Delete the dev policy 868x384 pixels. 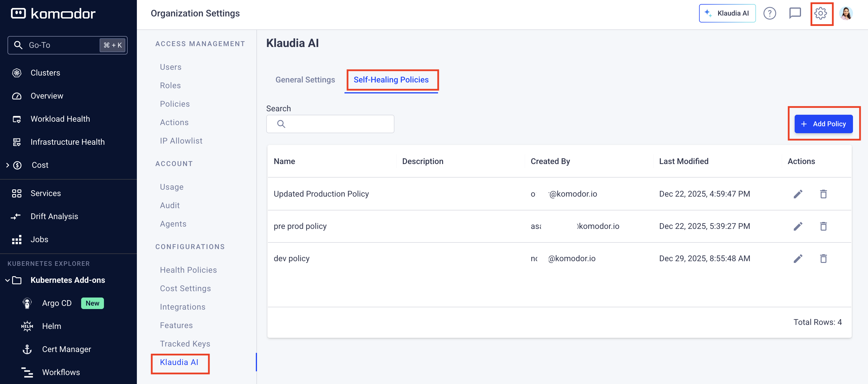pyautogui.click(x=823, y=259)
